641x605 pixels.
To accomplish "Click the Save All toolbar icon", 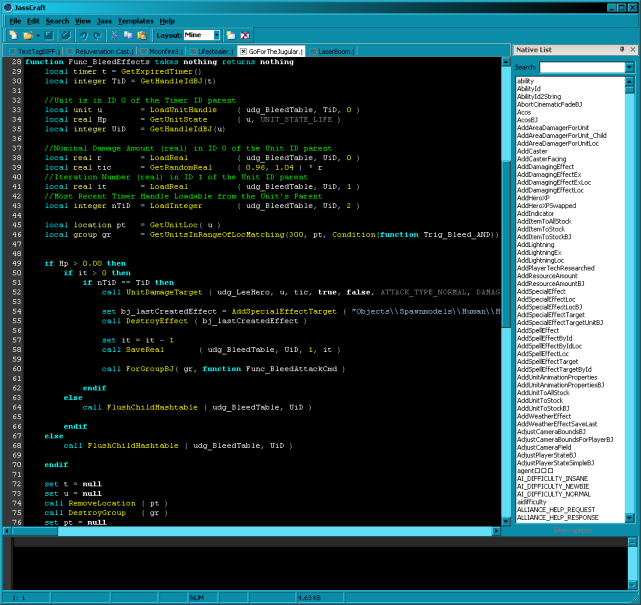I will (65, 36).
